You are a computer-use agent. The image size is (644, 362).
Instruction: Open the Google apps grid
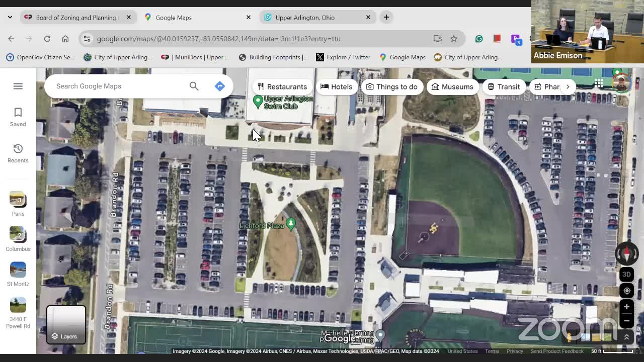[x=599, y=83]
